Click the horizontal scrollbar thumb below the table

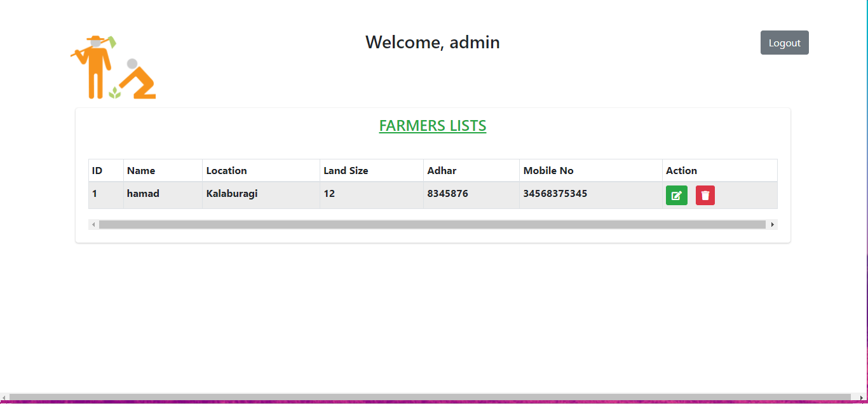pos(432,224)
